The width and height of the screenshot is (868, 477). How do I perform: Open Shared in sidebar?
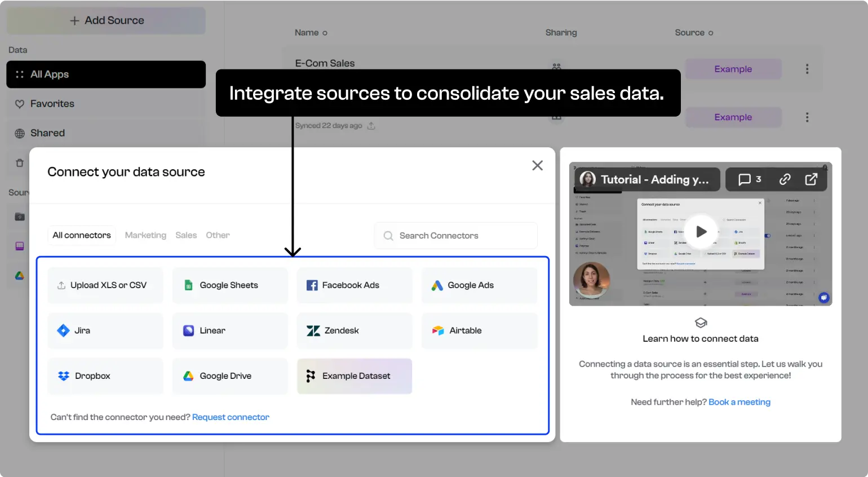[x=106, y=133]
